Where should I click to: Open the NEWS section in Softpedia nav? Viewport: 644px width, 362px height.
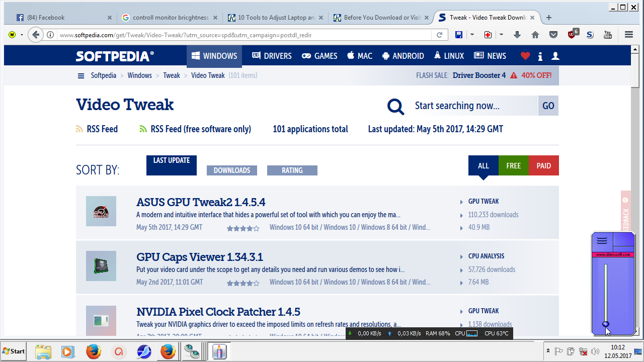[x=490, y=56]
